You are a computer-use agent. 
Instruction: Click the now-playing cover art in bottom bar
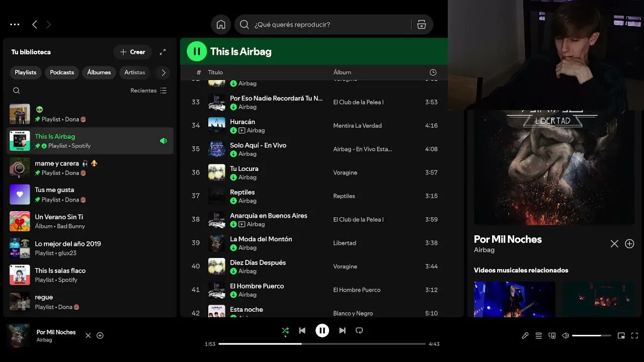coord(18,335)
